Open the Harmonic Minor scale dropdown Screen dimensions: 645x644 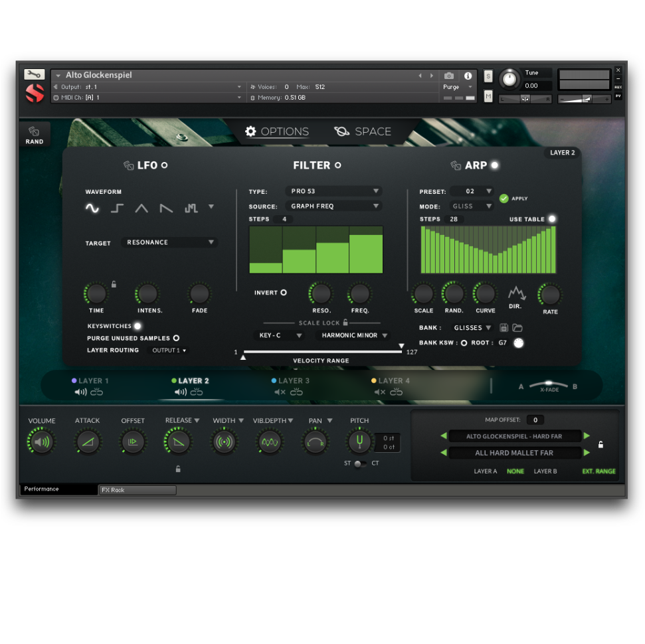pyautogui.click(x=353, y=335)
